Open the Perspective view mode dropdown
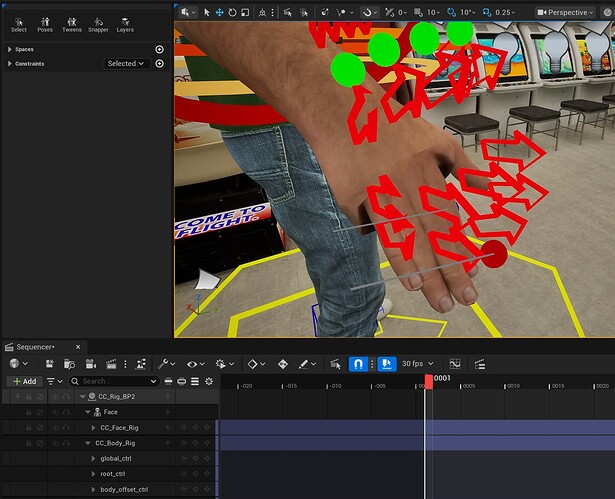Image resolution: width=615 pixels, height=499 pixels. point(565,13)
